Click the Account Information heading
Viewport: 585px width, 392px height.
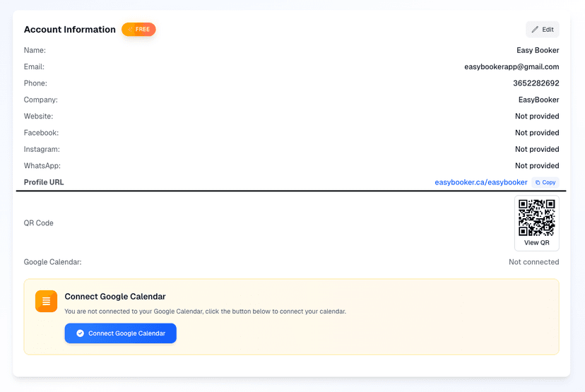click(x=70, y=30)
